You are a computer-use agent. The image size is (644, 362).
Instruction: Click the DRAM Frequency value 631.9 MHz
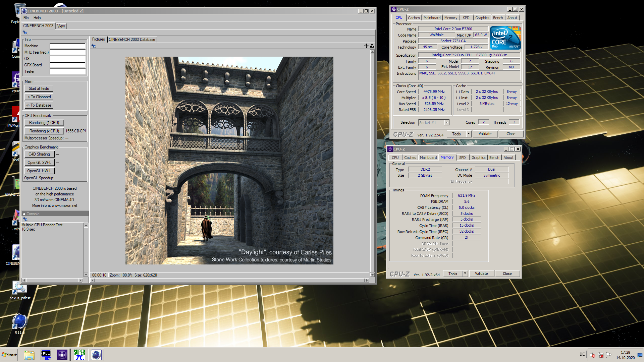[x=467, y=195]
